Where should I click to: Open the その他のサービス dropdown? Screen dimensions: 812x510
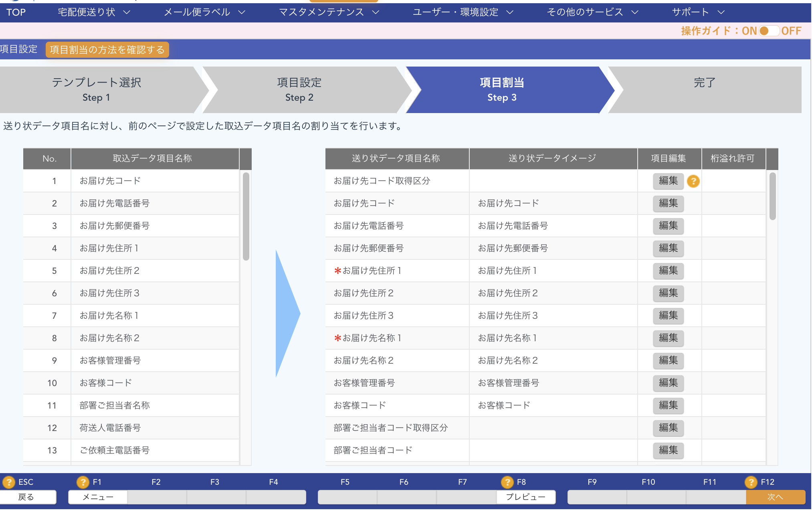[x=591, y=12]
